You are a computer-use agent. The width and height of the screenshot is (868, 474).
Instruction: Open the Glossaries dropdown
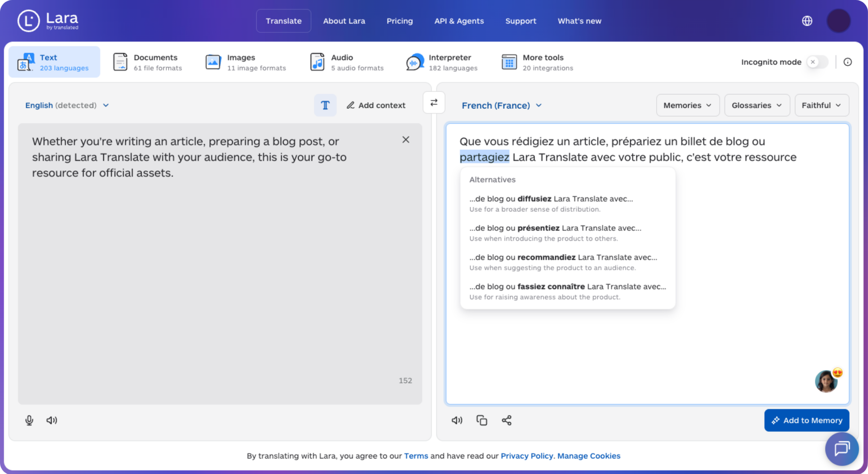click(757, 105)
